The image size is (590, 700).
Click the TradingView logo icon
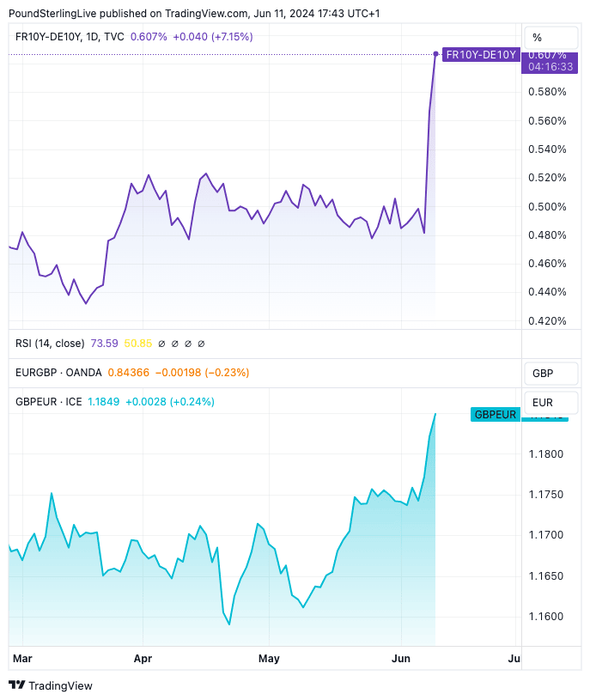(x=16, y=685)
